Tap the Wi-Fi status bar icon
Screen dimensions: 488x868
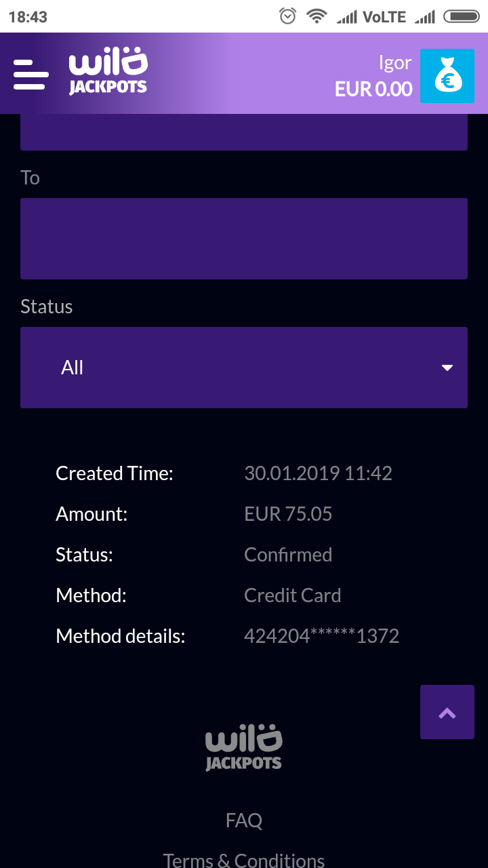pos(317,16)
